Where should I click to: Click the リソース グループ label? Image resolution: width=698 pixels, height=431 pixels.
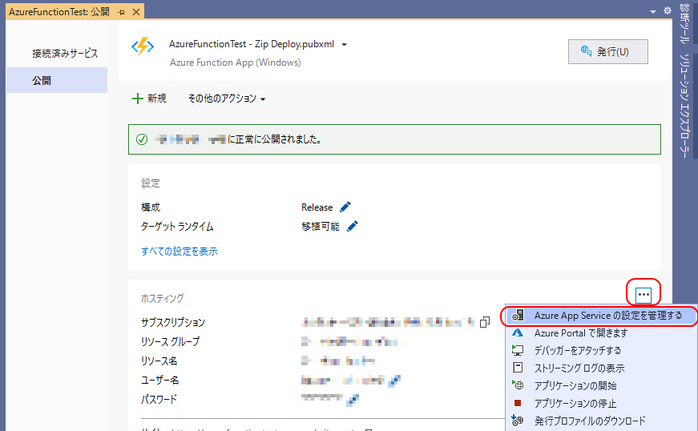[170, 342]
